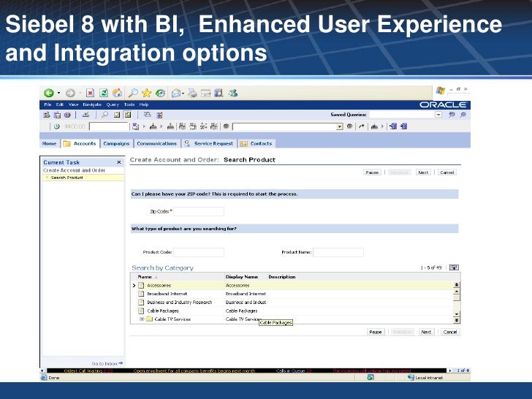Click the communications text input field
532x399 pixels.
coord(109,126)
